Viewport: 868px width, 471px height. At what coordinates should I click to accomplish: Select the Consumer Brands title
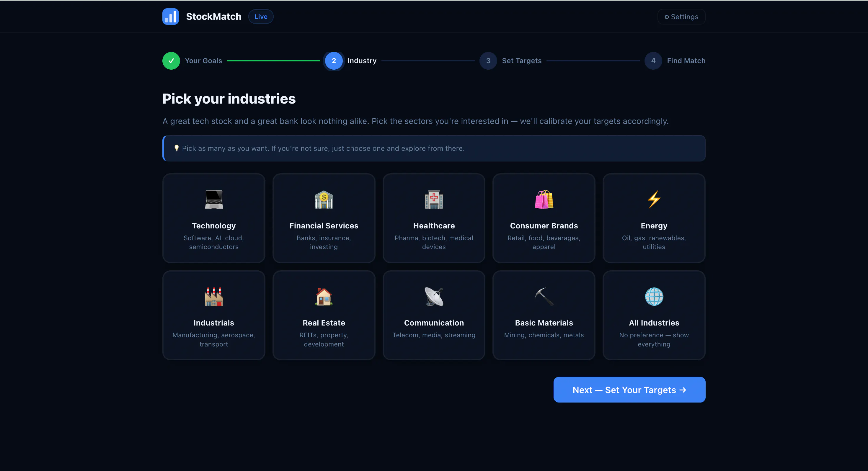point(544,226)
